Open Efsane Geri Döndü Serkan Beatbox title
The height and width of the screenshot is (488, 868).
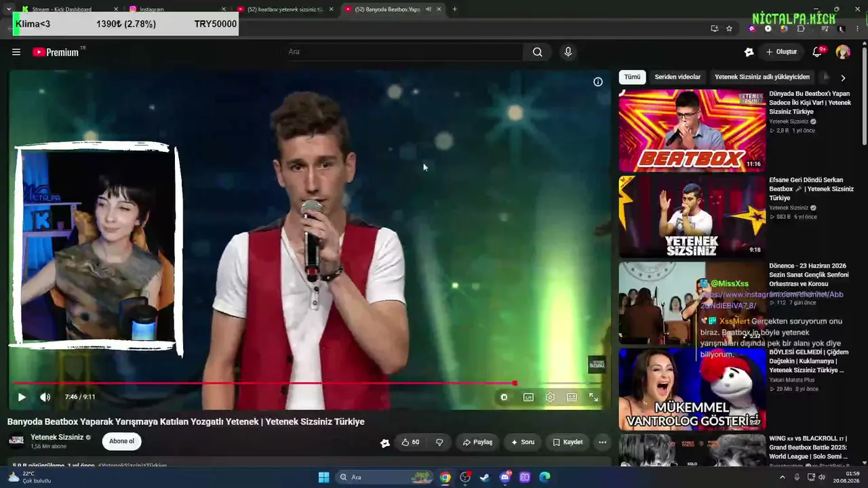tap(811, 189)
